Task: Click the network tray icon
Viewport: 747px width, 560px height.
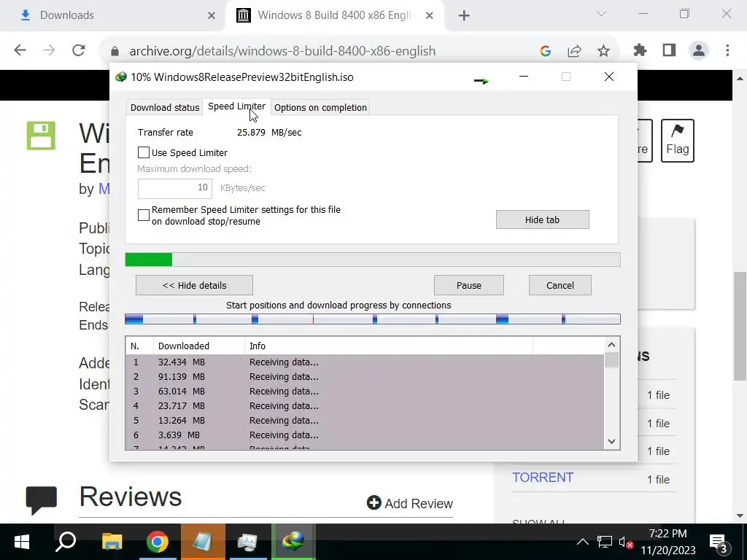Action: [605, 542]
